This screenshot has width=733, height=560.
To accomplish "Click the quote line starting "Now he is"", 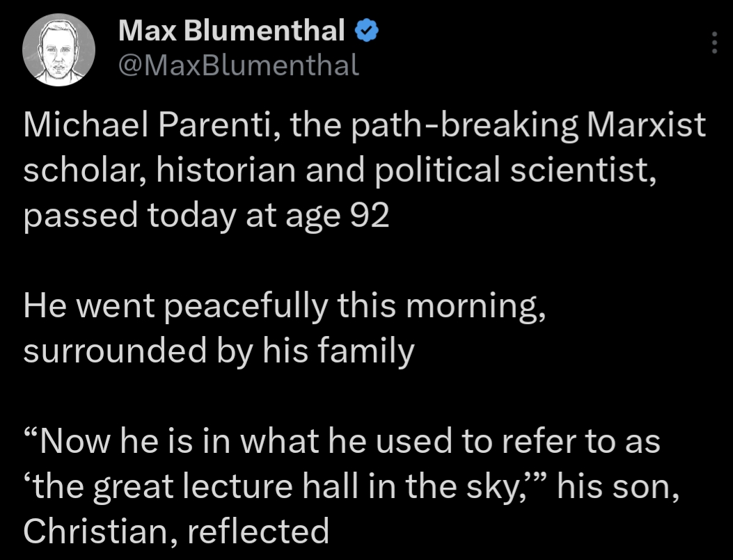I will click(x=341, y=442).
